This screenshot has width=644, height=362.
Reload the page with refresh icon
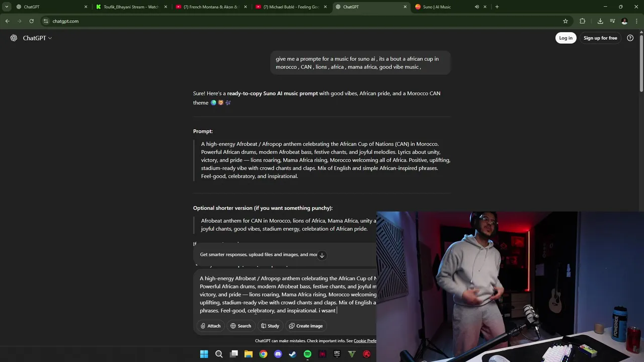click(31, 21)
